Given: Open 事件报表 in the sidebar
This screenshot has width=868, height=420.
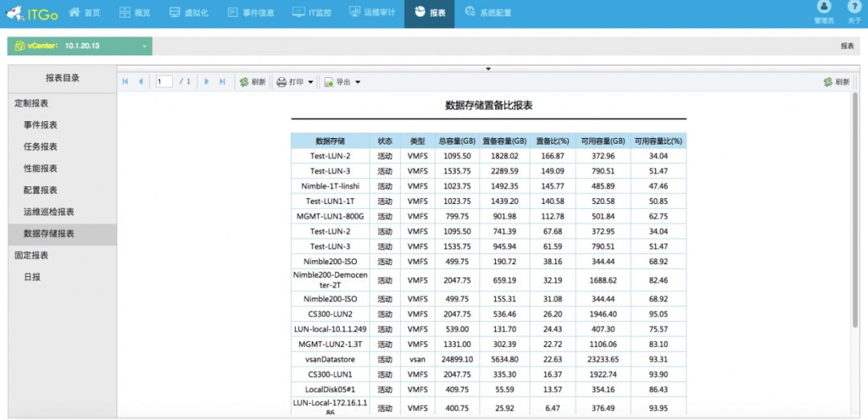Looking at the screenshot, I should pos(40,125).
